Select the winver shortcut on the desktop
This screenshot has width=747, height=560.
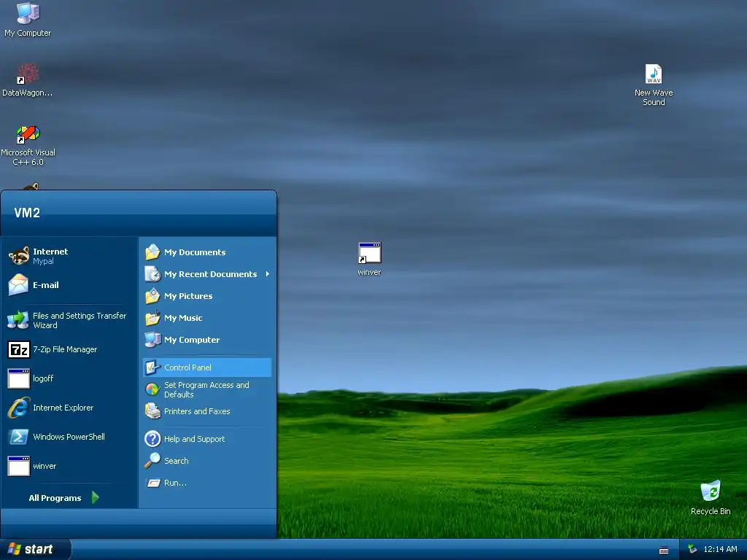tap(369, 259)
